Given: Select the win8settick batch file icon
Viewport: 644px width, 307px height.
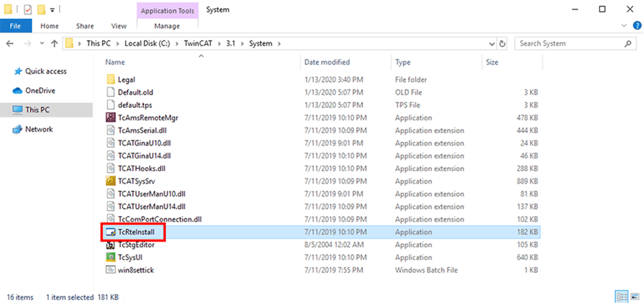Looking at the screenshot, I should pyautogui.click(x=111, y=270).
